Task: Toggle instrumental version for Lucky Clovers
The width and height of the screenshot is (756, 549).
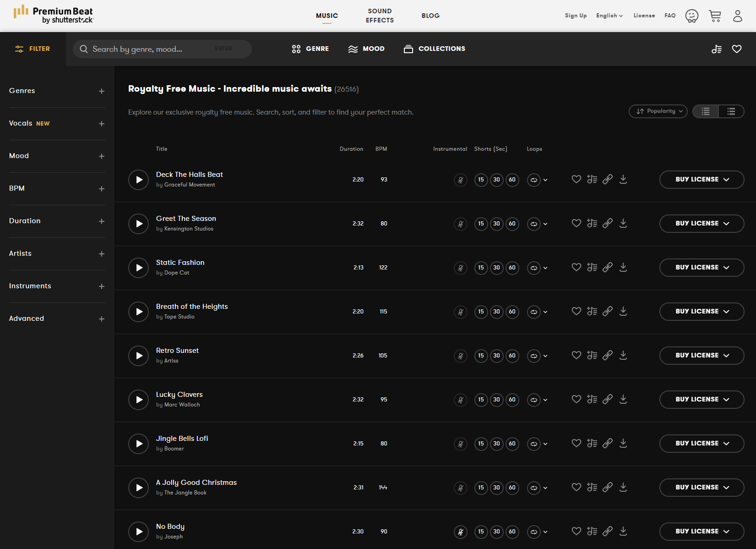Action: (461, 400)
